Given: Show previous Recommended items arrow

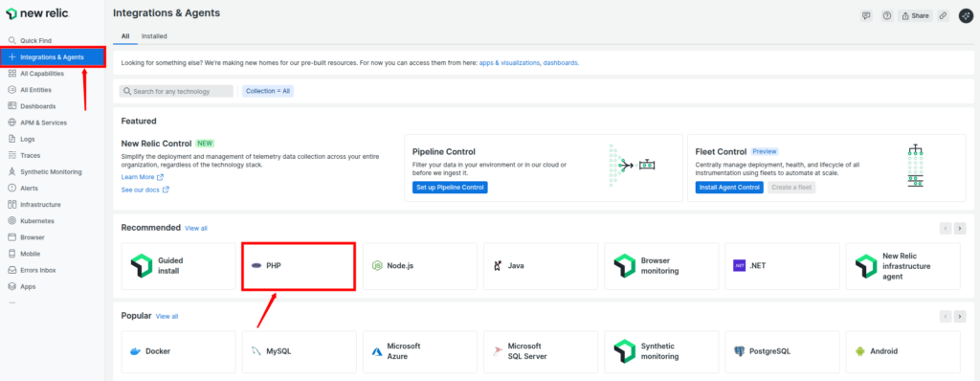Looking at the screenshot, I should [x=946, y=229].
